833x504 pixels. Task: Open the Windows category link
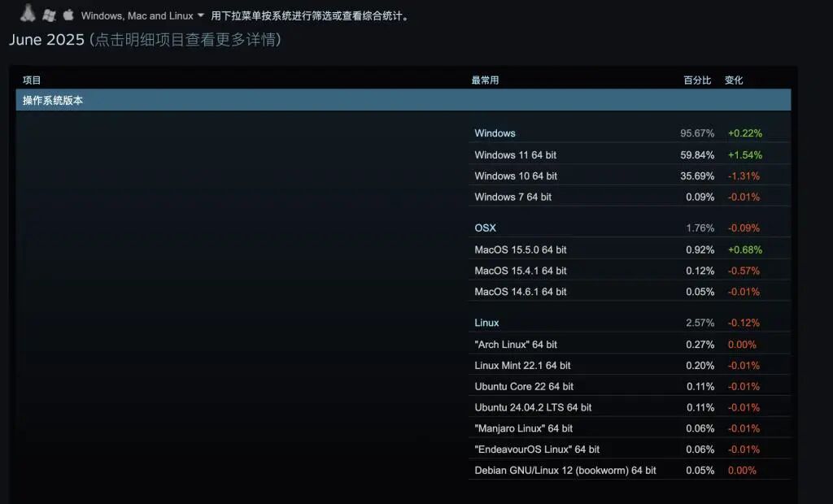click(495, 133)
